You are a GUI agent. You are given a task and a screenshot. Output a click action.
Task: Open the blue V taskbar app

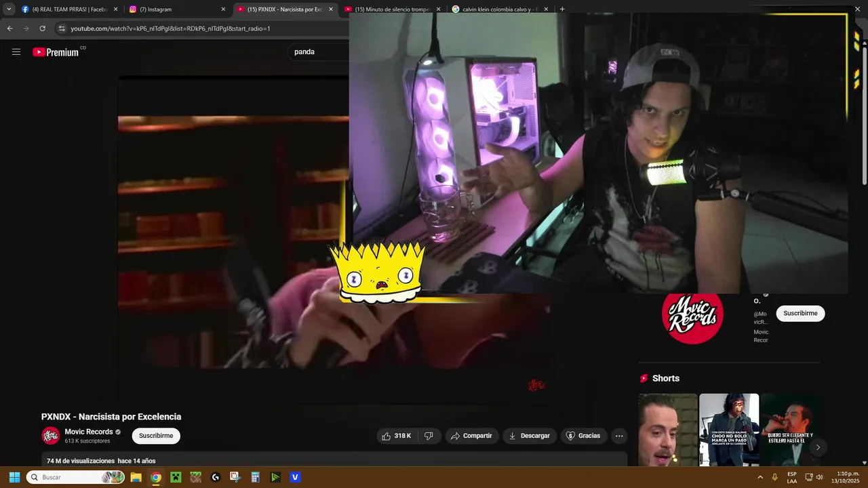pyautogui.click(x=295, y=477)
